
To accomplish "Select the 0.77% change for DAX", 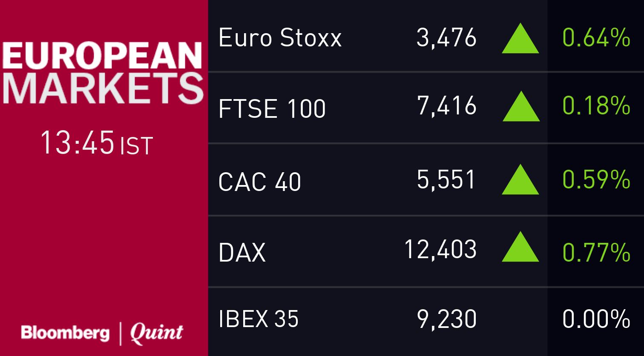I will [596, 252].
